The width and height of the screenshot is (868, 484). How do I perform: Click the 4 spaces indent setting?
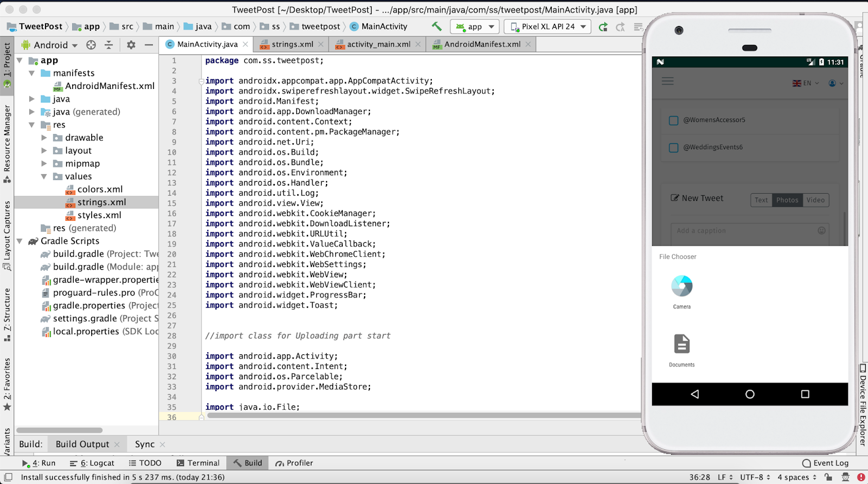(x=797, y=477)
